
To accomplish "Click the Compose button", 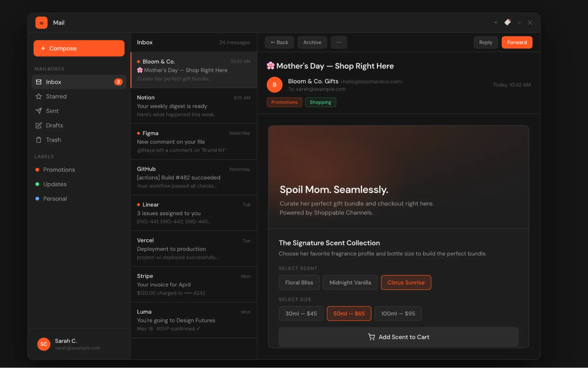I will (79, 48).
